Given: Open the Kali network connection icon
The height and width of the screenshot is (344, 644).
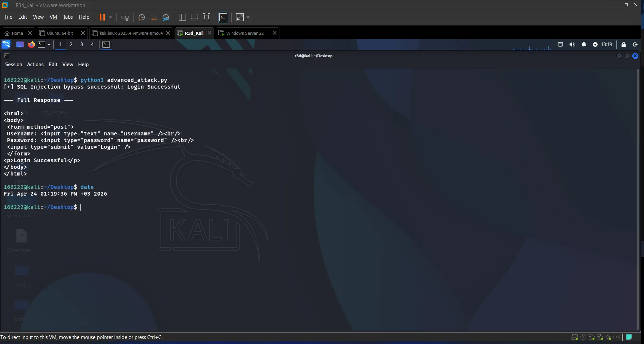Looking at the screenshot, I should (560, 44).
